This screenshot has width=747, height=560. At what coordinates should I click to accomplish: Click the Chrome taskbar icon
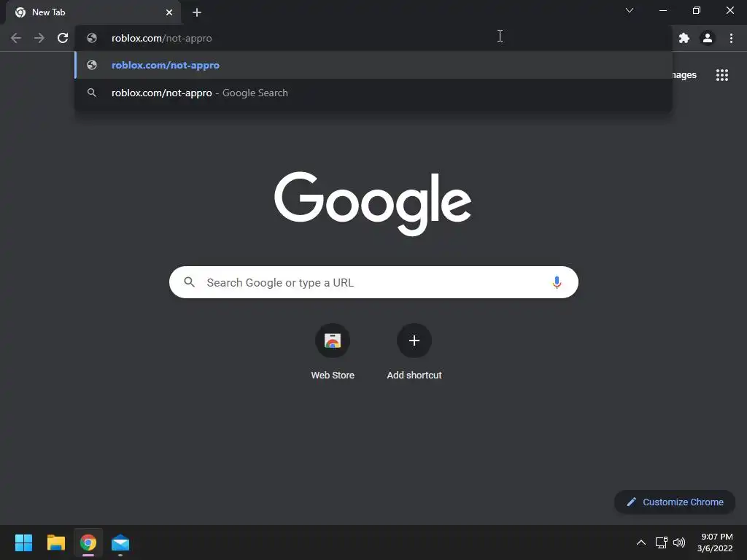(88, 542)
